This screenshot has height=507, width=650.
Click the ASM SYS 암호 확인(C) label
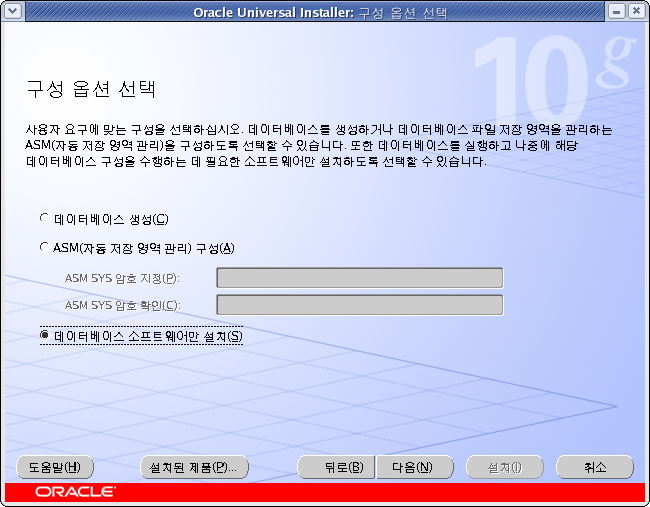tap(123, 306)
